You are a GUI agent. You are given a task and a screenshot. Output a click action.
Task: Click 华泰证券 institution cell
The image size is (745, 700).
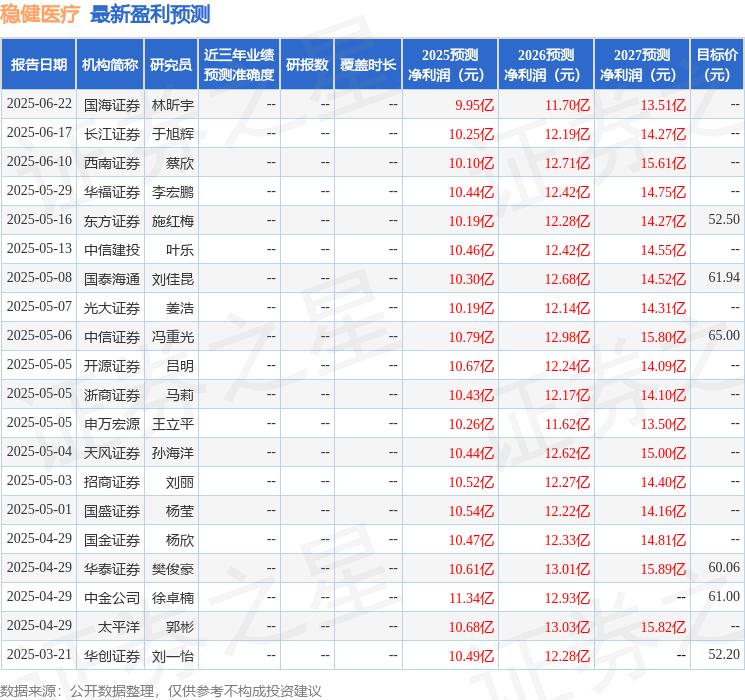[x=112, y=568]
